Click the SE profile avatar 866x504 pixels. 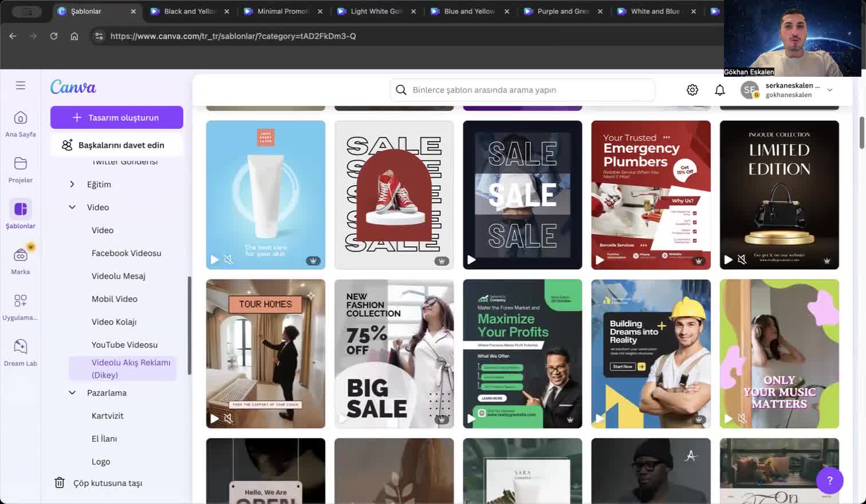coord(750,90)
